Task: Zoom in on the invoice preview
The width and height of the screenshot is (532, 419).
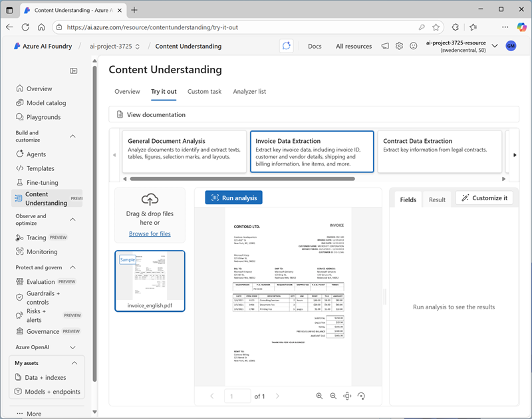Action: click(319, 396)
